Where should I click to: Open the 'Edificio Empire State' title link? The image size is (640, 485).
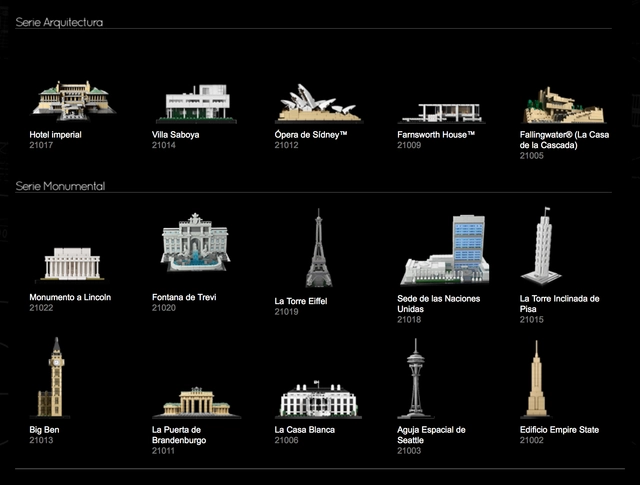[559, 430]
